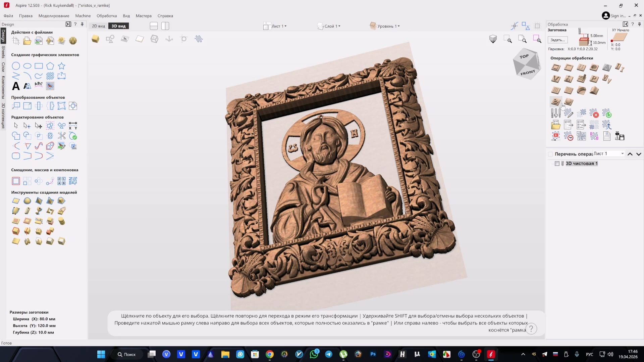Click the round help question button
644x362 pixels.
coord(531,329)
